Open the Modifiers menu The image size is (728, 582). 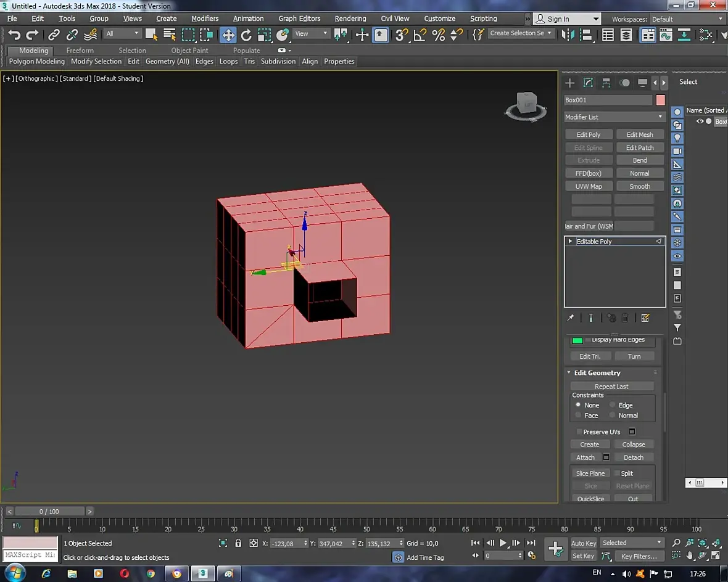point(205,18)
